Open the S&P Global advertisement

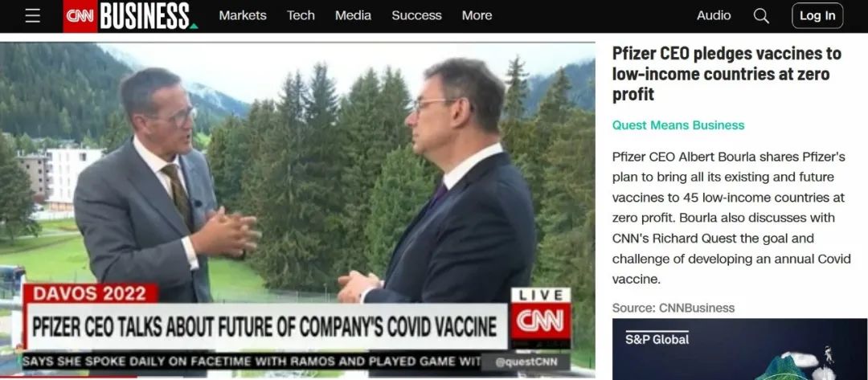(739, 349)
